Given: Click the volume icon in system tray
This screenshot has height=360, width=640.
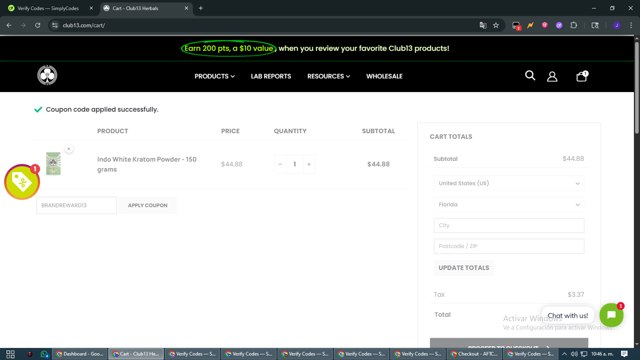Looking at the screenshot, I should (x=574, y=354).
